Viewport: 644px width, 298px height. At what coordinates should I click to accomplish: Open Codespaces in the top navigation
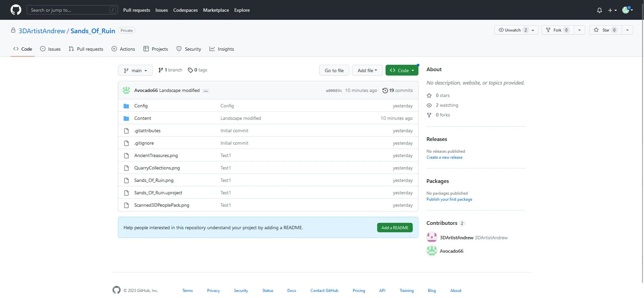tap(185, 10)
